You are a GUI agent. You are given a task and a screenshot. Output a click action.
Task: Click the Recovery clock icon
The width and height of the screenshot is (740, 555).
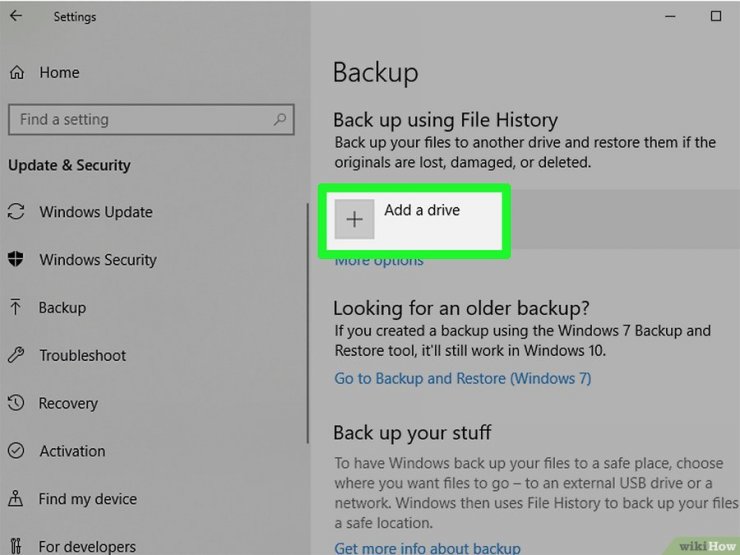(16, 403)
